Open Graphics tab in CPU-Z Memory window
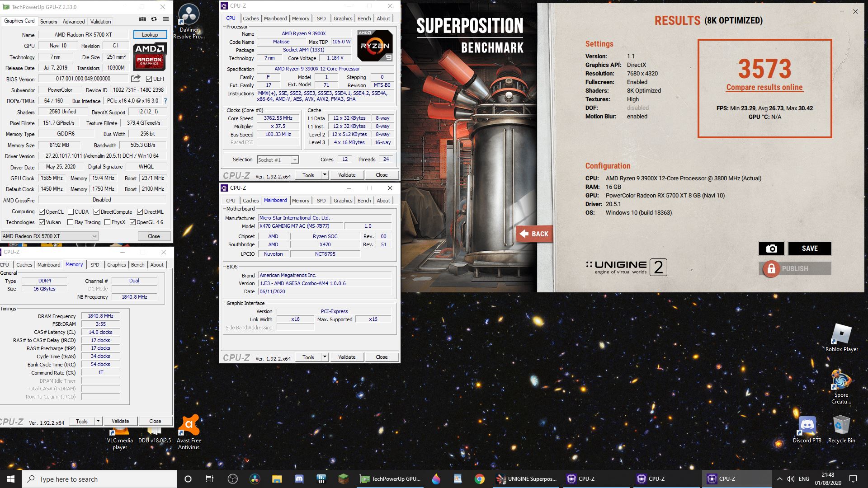 pyautogui.click(x=116, y=265)
